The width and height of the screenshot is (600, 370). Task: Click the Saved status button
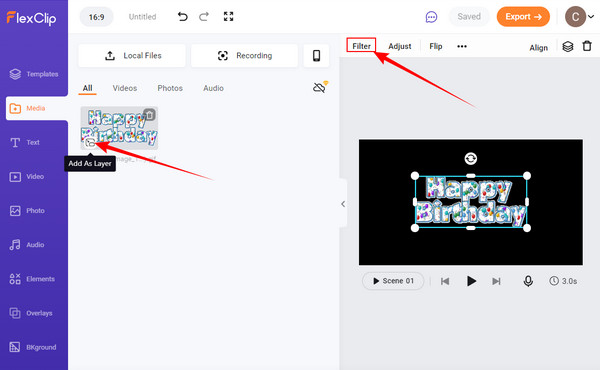point(469,17)
